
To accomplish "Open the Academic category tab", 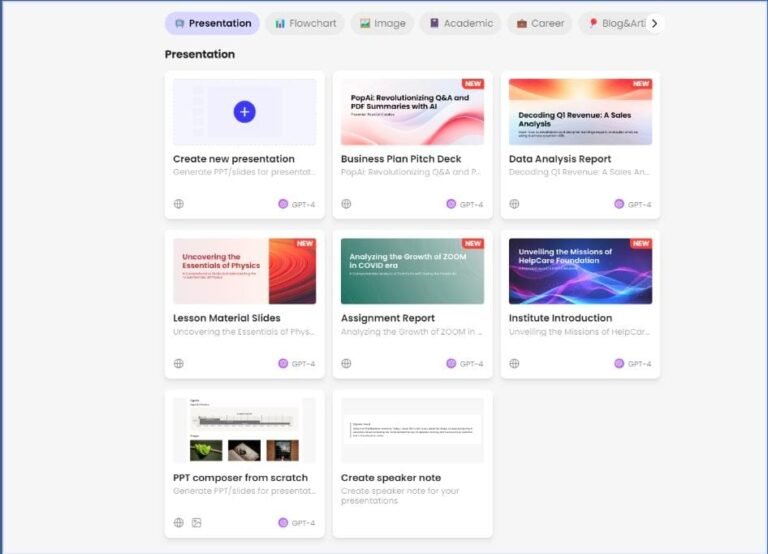I will point(461,23).
